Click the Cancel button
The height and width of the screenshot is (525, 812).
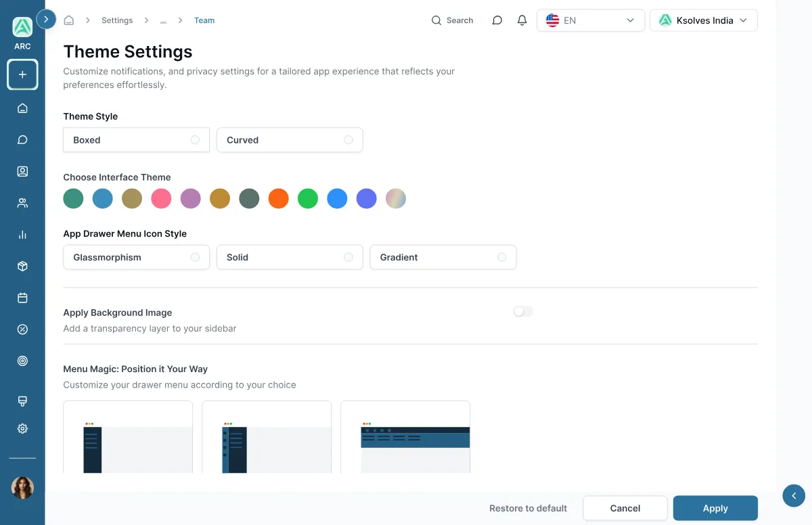coord(625,508)
